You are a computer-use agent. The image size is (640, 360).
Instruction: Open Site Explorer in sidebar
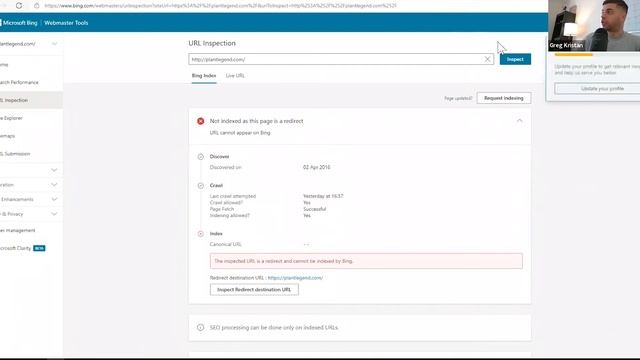(11, 118)
